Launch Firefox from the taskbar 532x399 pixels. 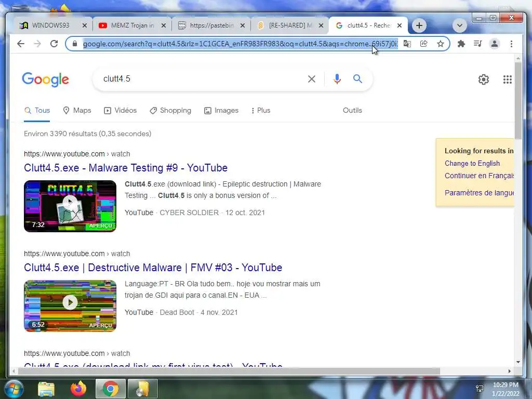coord(78,389)
